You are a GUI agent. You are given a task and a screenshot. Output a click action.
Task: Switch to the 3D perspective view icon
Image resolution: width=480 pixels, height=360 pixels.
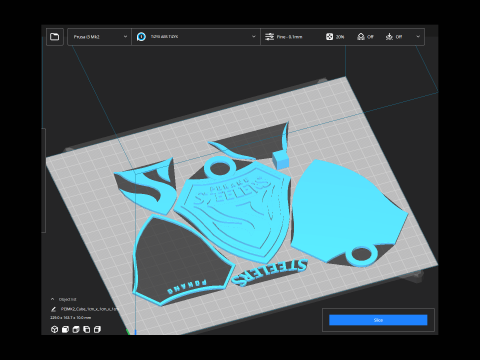[x=55, y=330]
